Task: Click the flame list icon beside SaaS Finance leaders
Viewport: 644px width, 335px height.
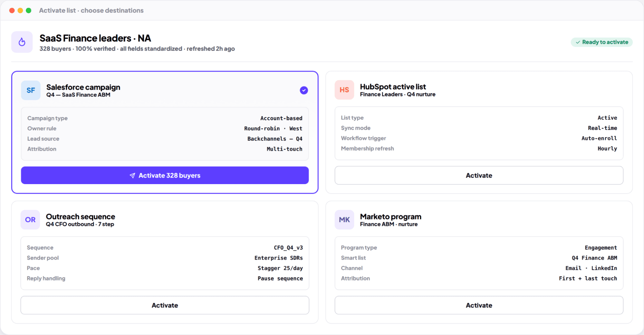Action: 22,42
